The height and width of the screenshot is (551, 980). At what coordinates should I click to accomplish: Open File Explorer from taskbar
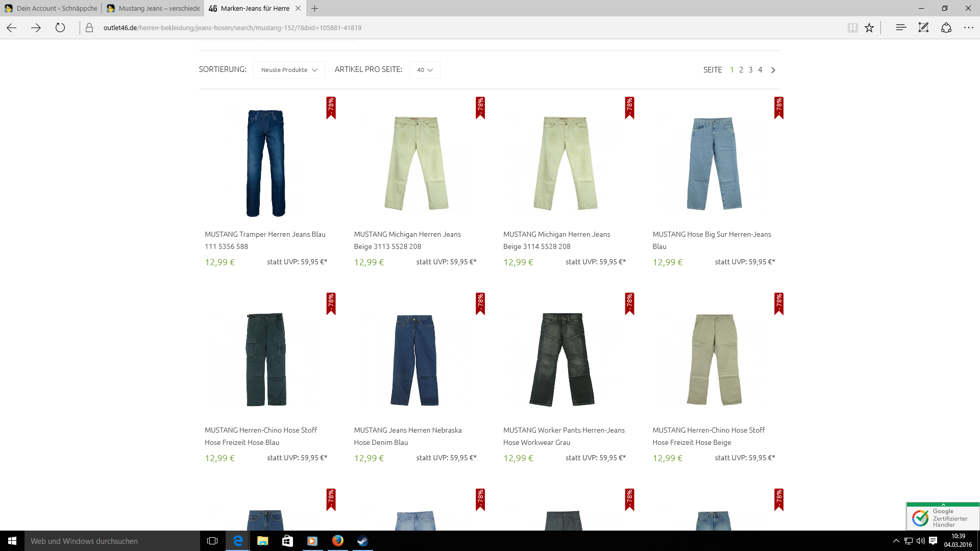pyautogui.click(x=262, y=541)
